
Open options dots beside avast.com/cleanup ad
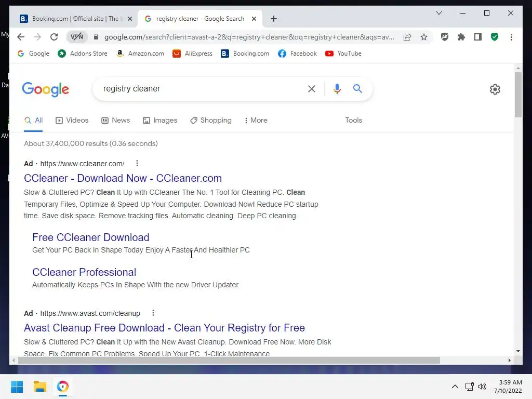pos(153,313)
